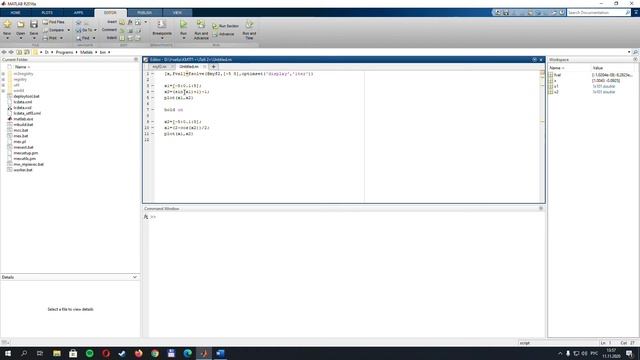The width and height of the screenshot is (640, 360).
Task: Click the Run Section button
Action: point(225,26)
